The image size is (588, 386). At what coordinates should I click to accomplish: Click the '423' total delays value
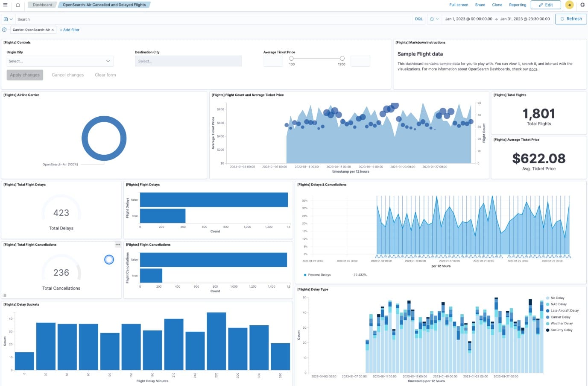click(x=61, y=213)
